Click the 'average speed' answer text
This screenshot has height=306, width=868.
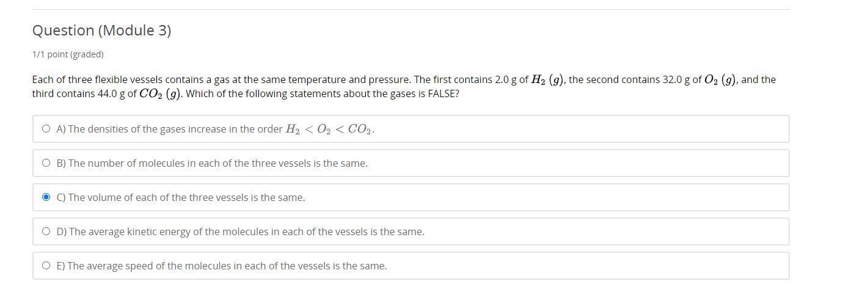pos(221,266)
